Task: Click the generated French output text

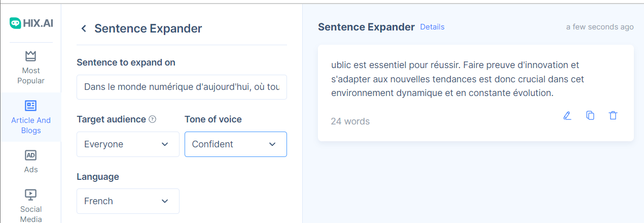Action: click(457, 79)
